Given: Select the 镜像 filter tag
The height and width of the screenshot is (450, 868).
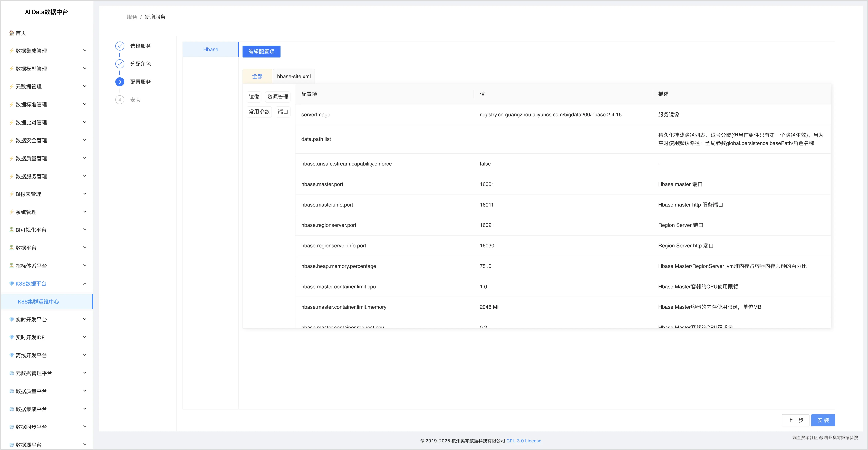Looking at the screenshot, I should [254, 97].
